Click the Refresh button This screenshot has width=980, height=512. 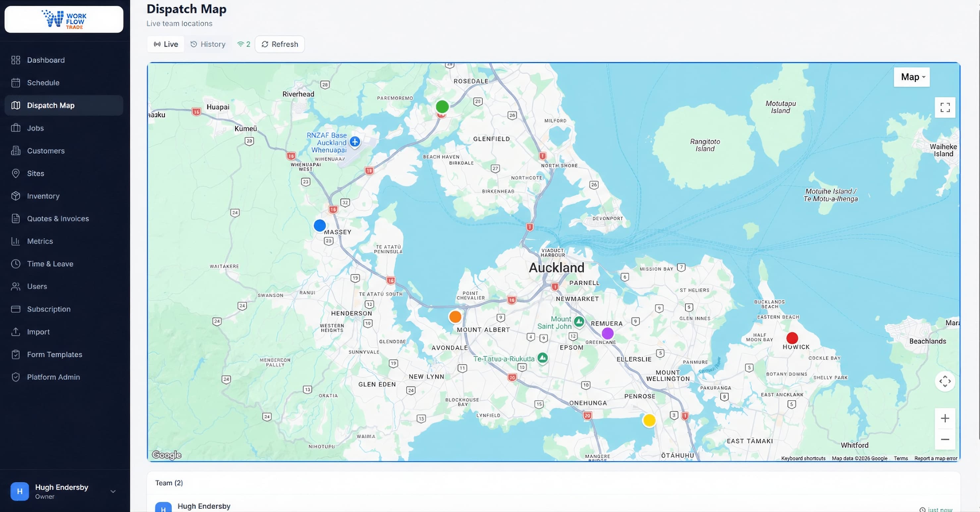coord(280,44)
